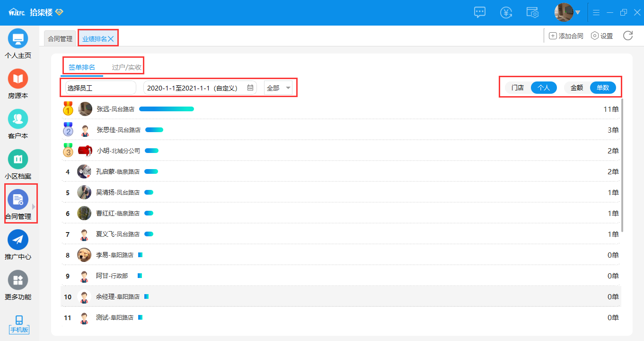This screenshot has height=341, width=644.
Task: Click the WJKFC logo in title bar
Action: click(x=17, y=12)
